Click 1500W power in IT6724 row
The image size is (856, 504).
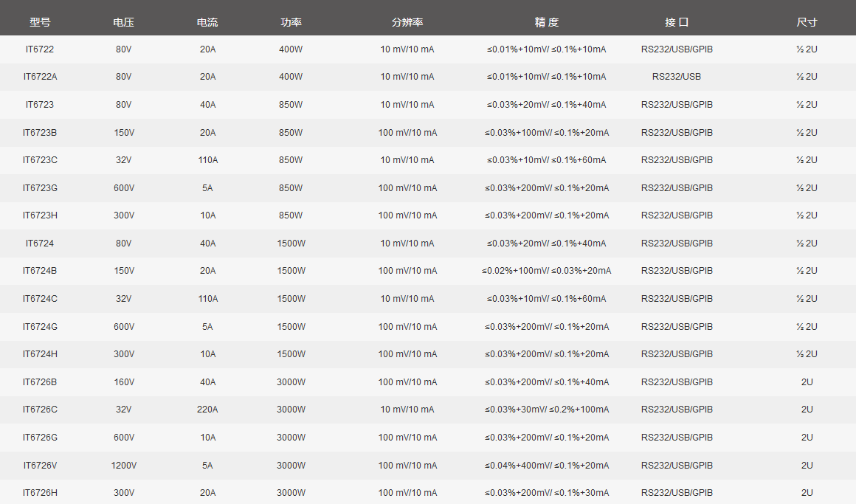click(x=291, y=243)
